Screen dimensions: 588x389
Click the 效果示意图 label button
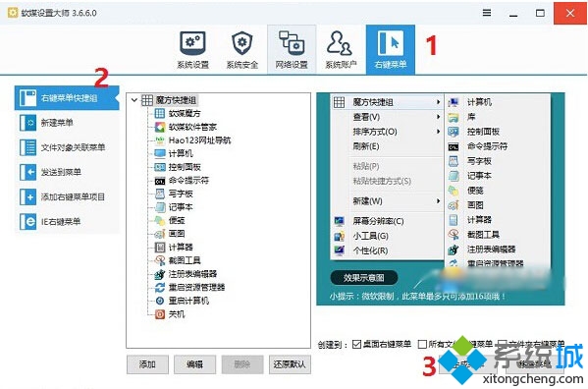tap(364, 278)
